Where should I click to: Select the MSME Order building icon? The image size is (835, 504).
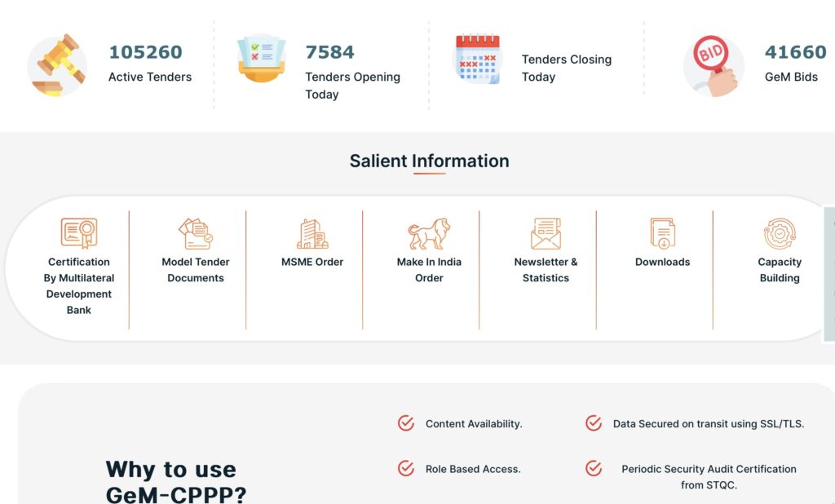click(x=312, y=234)
